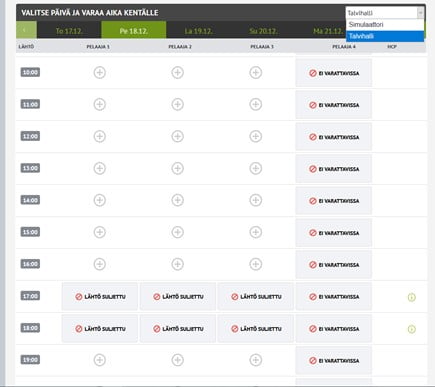The image size is (435, 387).
Task: Click the 13:00 departure time label
Action: pos(30,168)
